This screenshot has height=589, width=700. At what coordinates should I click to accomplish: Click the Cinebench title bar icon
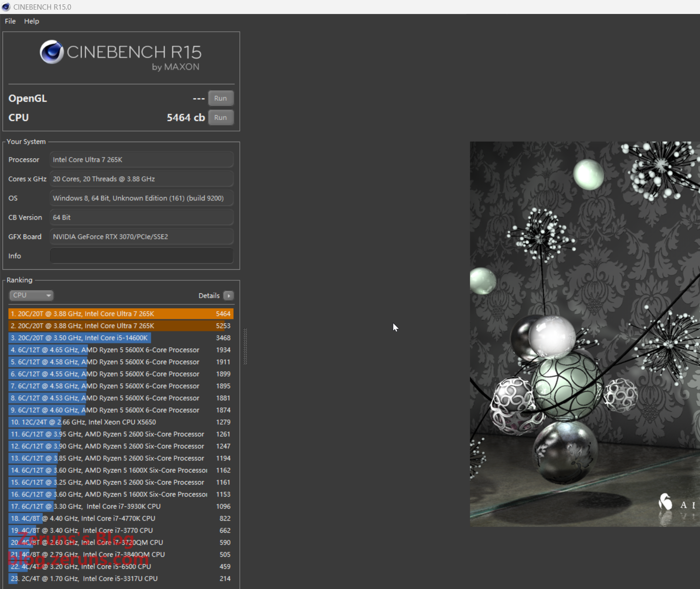point(6,7)
